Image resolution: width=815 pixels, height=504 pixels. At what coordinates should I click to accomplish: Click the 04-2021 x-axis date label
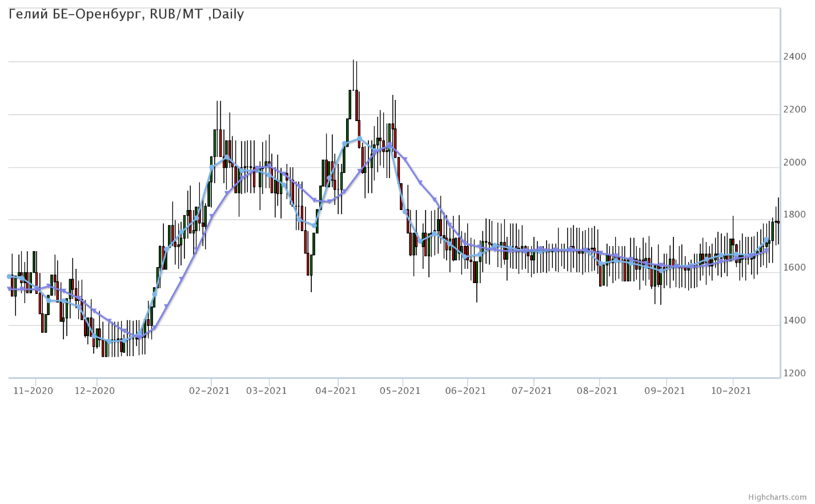(x=336, y=391)
